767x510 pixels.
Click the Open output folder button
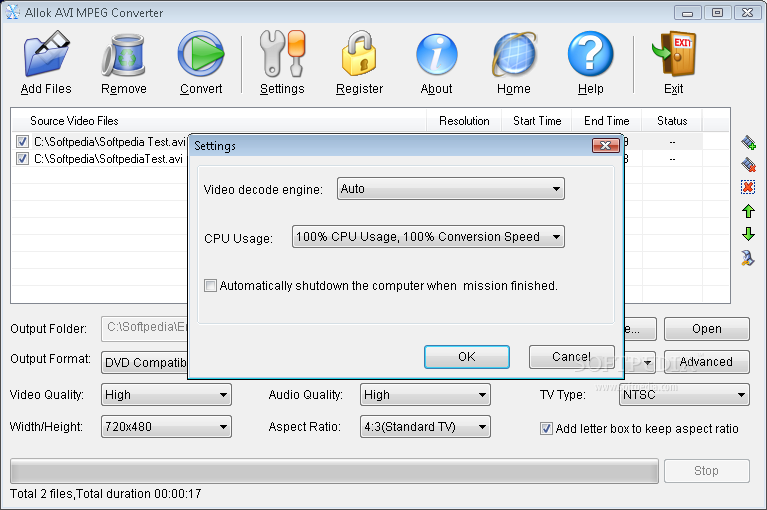[x=706, y=329]
